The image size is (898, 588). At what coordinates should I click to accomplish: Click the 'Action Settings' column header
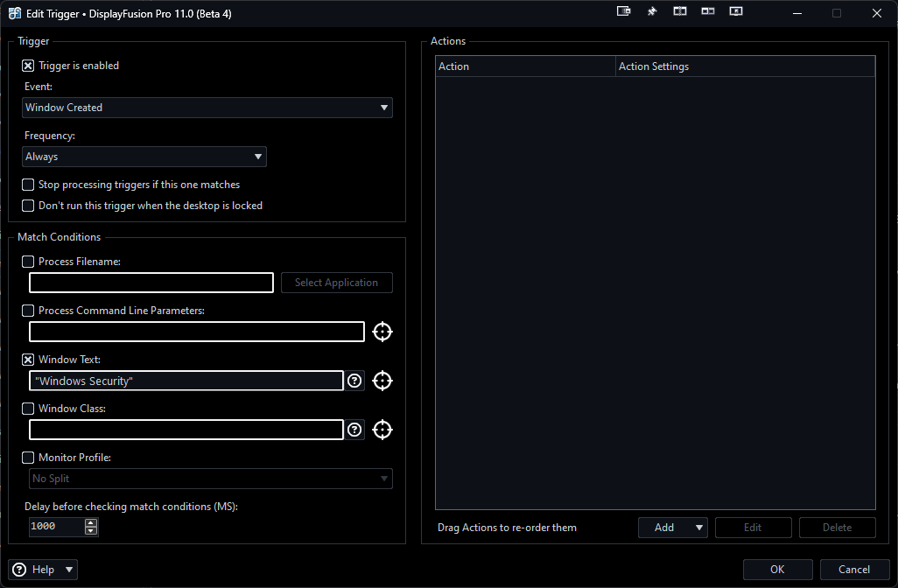pyautogui.click(x=744, y=66)
